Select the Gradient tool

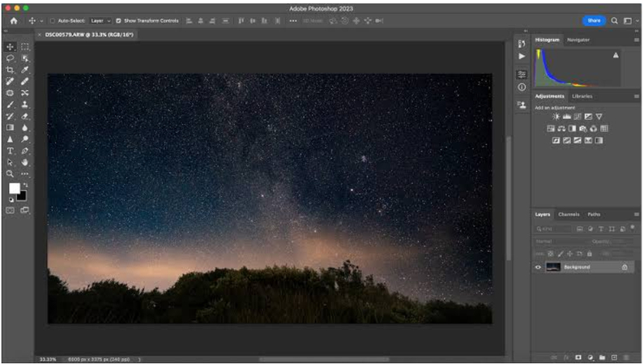point(11,128)
